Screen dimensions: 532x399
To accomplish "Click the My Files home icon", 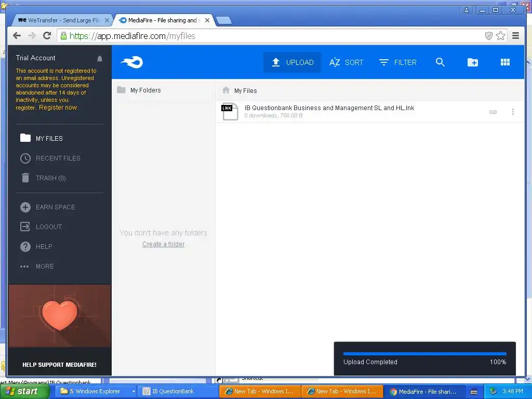I will pyautogui.click(x=226, y=90).
